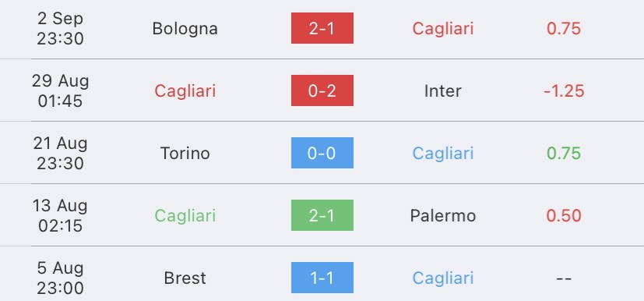Select Cagliari in the Bologna match row
This screenshot has width=644, height=301.
[x=443, y=29]
